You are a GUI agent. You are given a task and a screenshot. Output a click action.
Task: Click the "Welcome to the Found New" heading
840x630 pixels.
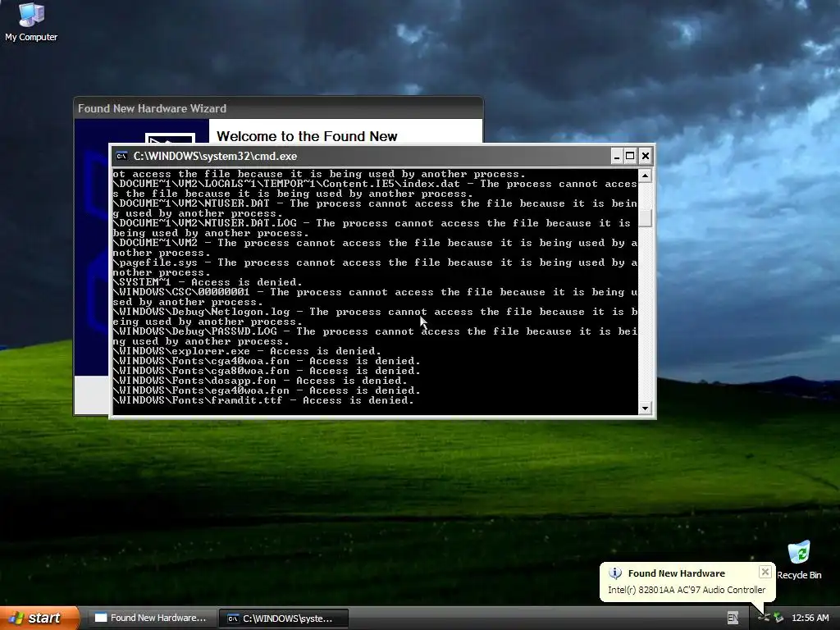coord(307,136)
